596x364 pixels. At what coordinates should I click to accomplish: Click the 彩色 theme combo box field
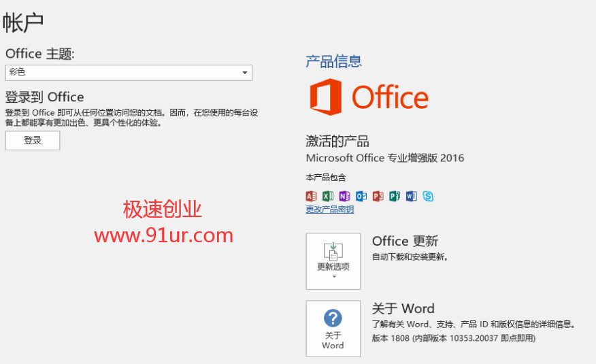129,73
